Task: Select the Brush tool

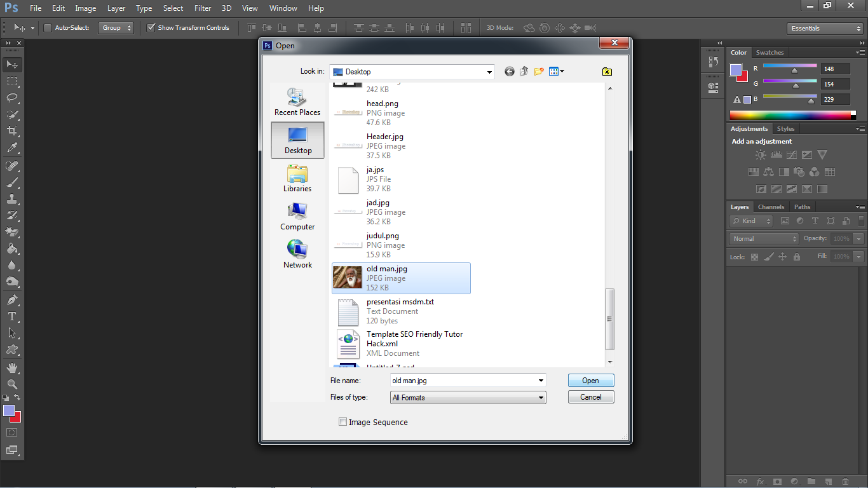Action: point(12,182)
